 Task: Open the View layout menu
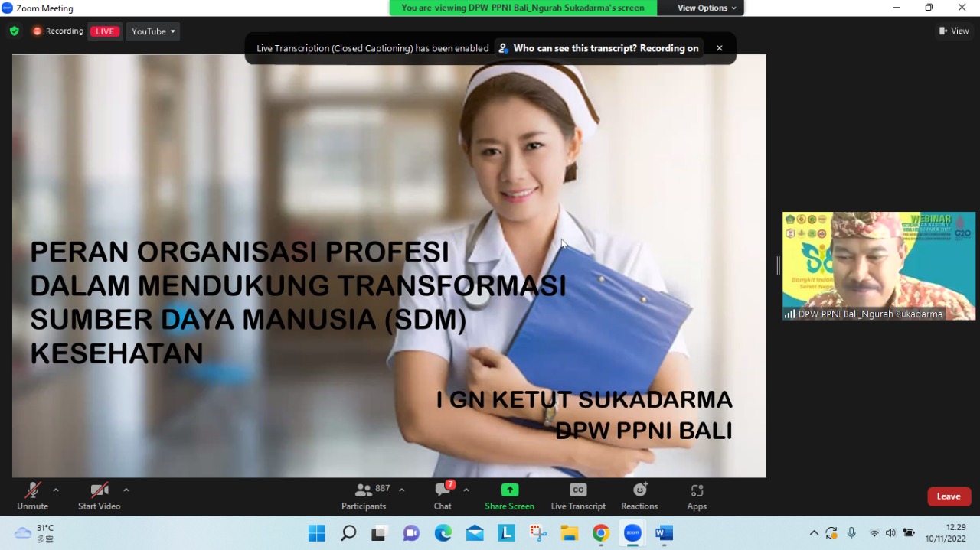(x=954, y=31)
